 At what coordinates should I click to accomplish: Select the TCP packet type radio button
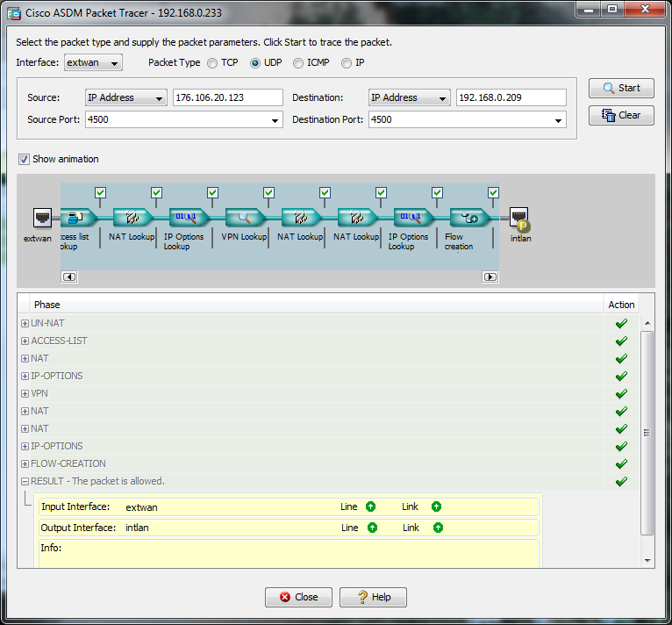(x=212, y=63)
